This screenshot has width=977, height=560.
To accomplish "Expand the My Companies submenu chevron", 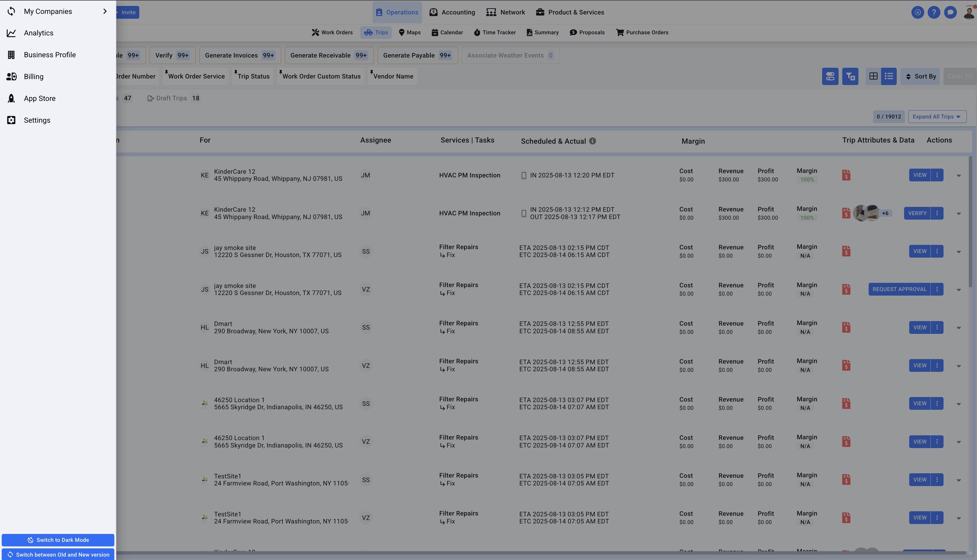I will tap(105, 11).
